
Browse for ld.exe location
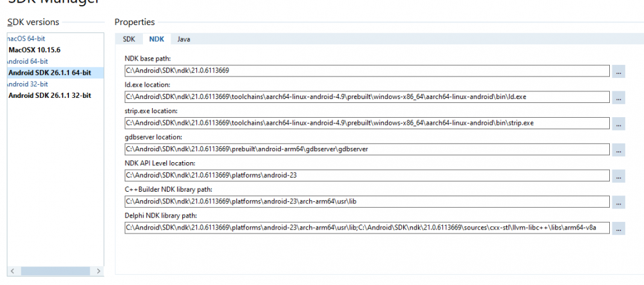(618, 97)
